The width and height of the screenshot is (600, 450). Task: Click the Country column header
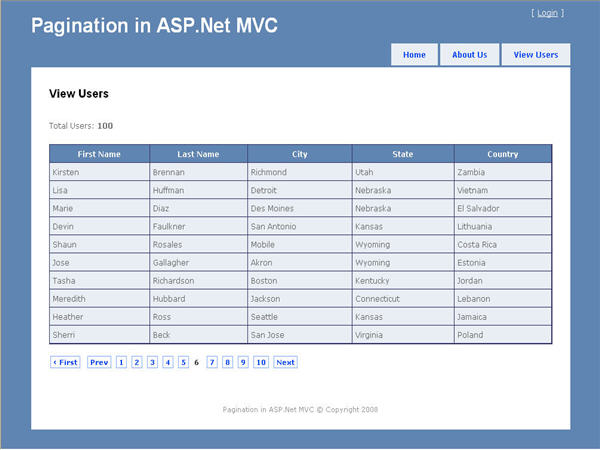[503, 154]
